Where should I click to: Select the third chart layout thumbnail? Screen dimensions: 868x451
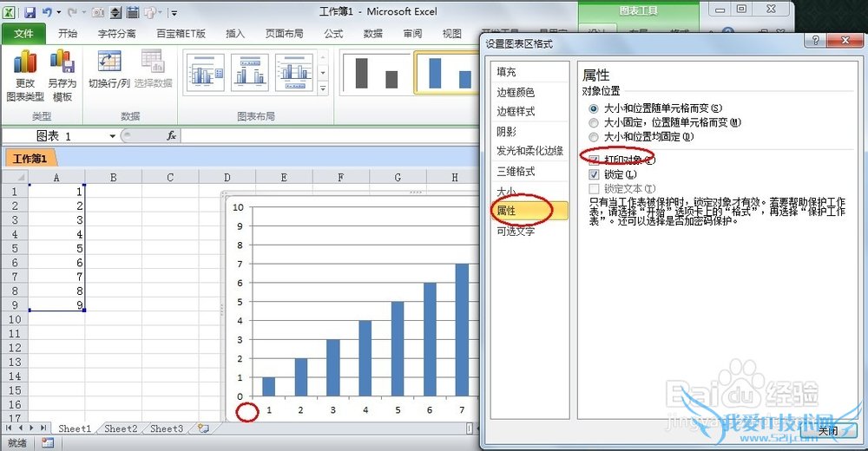click(294, 73)
